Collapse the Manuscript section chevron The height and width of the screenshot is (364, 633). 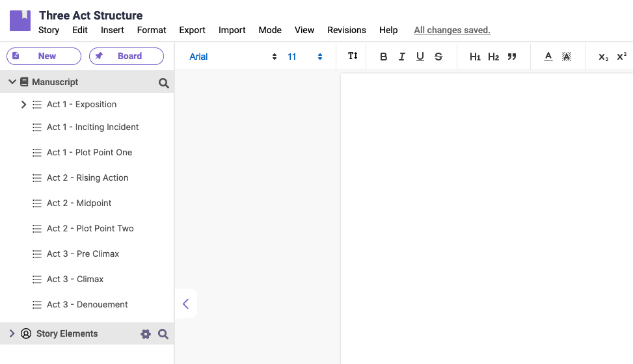12,82
